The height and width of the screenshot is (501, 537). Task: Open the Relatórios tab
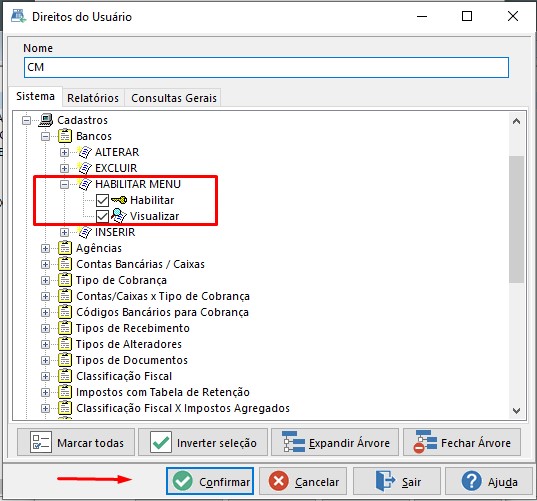click(x=93, y=98)
